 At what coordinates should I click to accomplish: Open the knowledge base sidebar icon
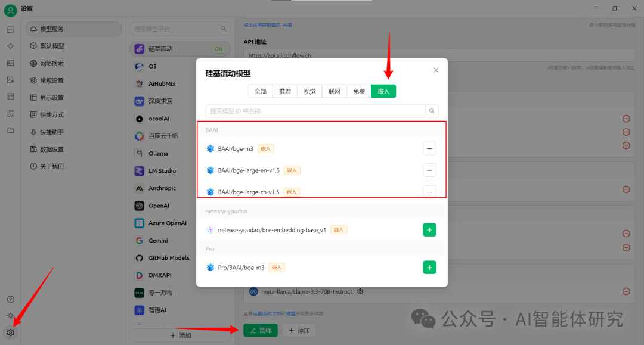coord(11,113)
